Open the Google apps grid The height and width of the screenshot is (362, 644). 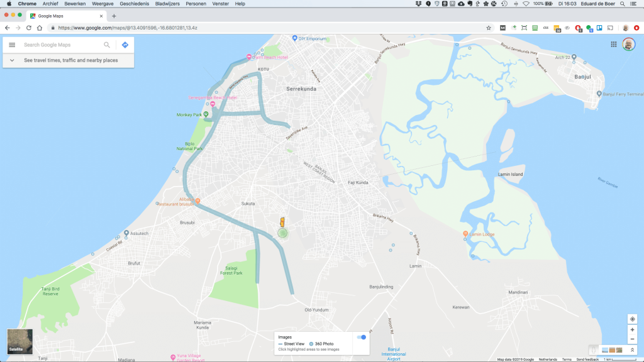pyautogui.click(x=613, y=45)
